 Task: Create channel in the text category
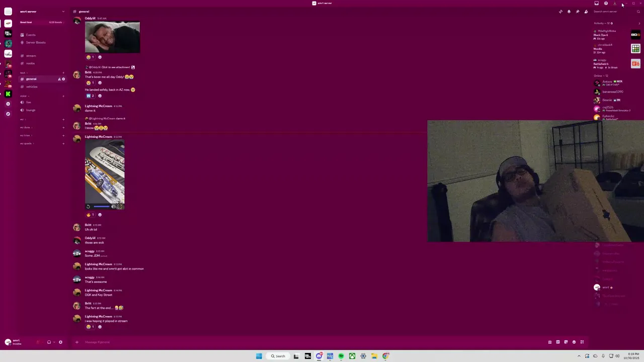(x=63, y=73)
